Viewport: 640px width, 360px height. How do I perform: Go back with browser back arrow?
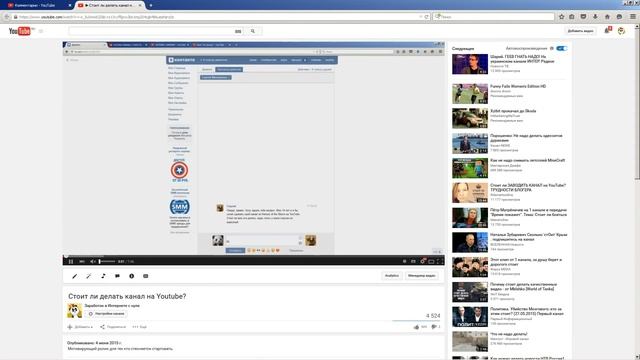7,17
